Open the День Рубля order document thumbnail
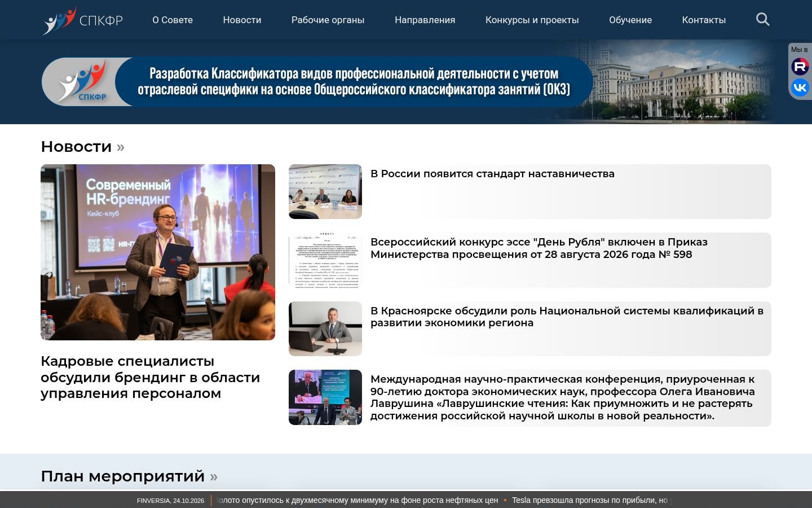 pyautogui.click(x=325, y=260)
